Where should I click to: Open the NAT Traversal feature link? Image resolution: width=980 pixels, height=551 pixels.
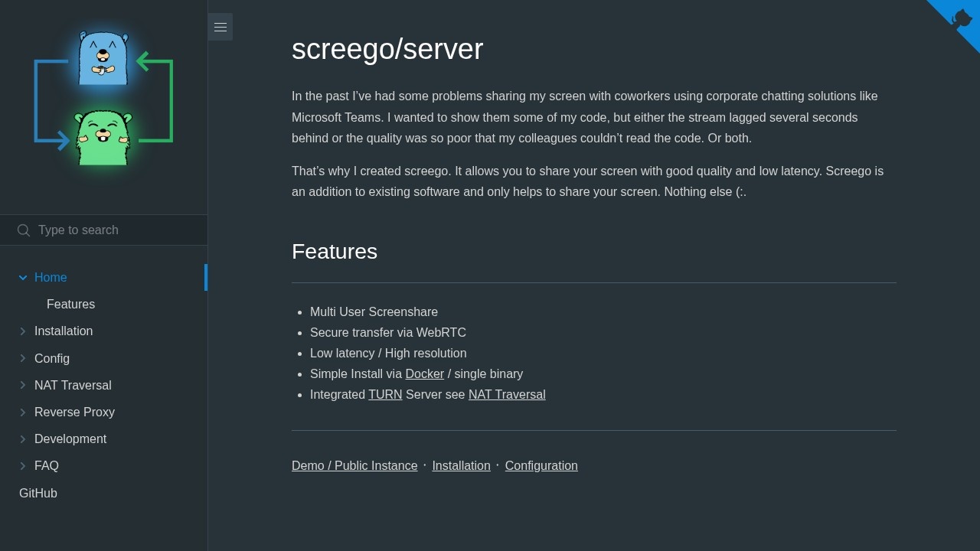[x=507, y=394]
